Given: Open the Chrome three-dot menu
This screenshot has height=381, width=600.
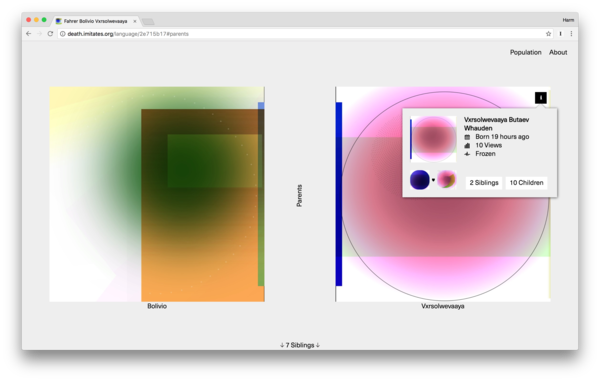Looking at the screenshot, I should 571,34.
